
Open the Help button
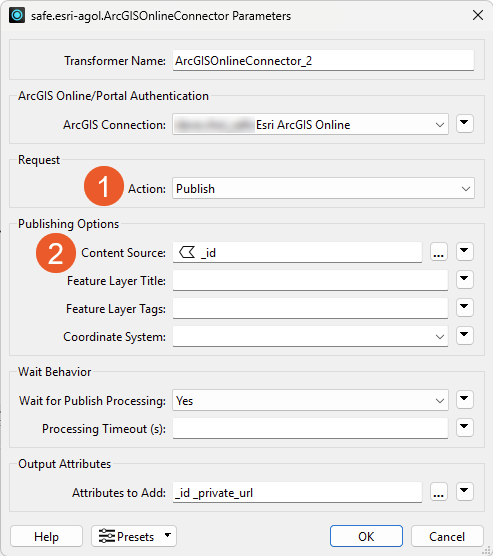click(x=46, y=536)
